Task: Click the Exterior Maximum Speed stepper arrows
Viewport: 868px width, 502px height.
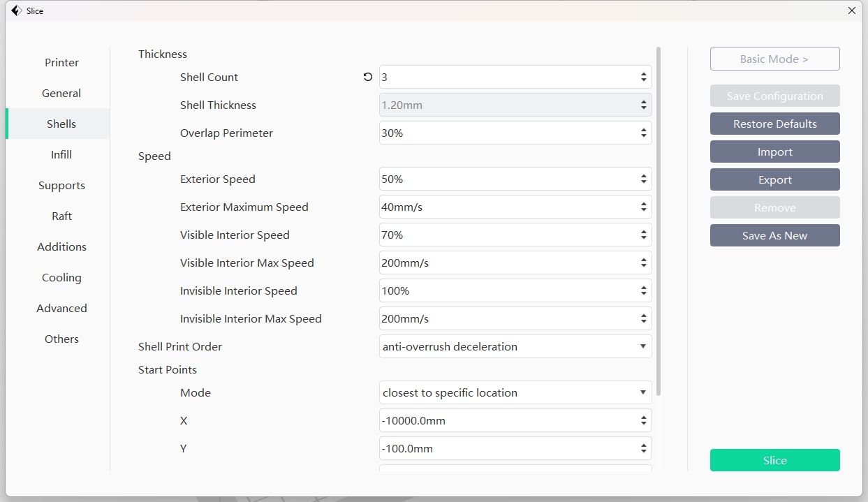Action: pos(643,207)
